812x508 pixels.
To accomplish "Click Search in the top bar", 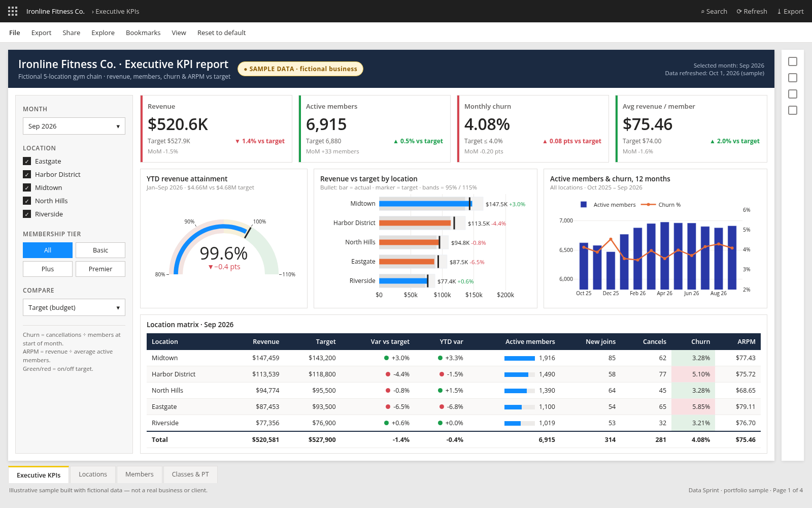I will [714, 11].
